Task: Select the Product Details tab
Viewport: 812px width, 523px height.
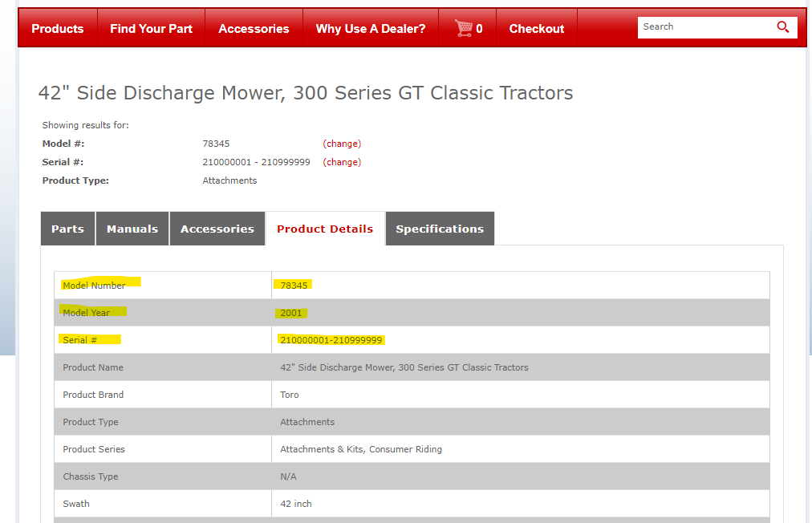Action: click(325, 229)
